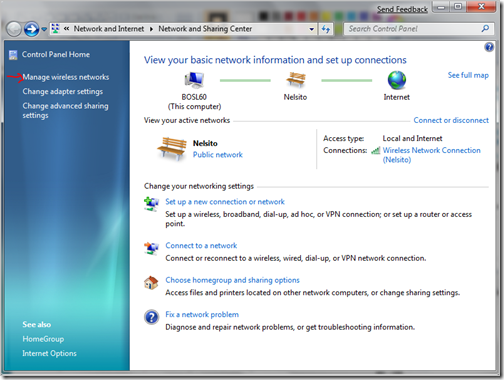The image size is (504, 380).
Task: Click the Public network link
Action: (218, 155)
